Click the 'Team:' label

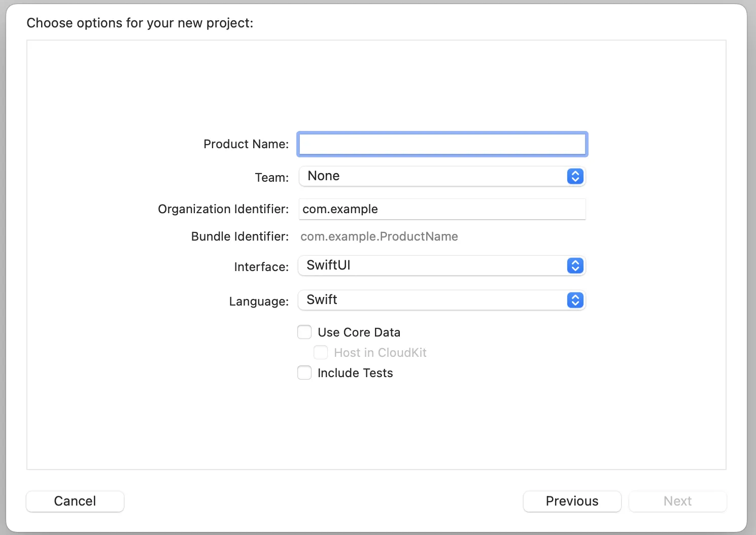click(x=272, y=178)
